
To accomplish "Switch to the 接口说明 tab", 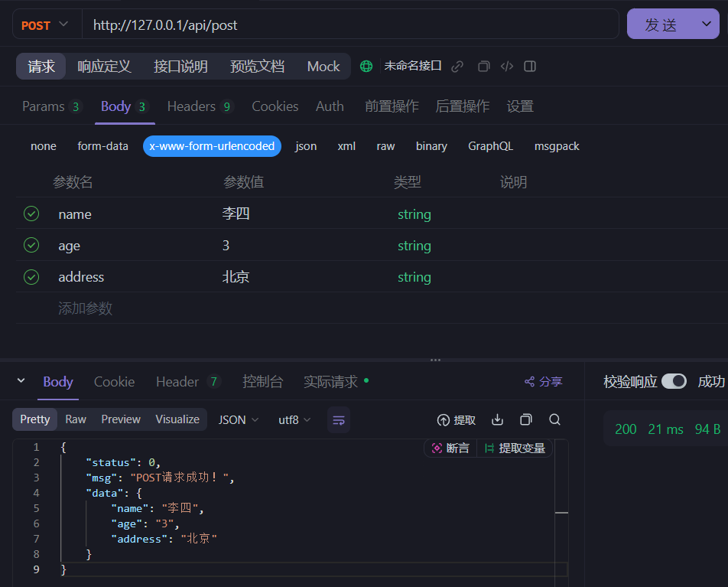I will pos(180,67).
